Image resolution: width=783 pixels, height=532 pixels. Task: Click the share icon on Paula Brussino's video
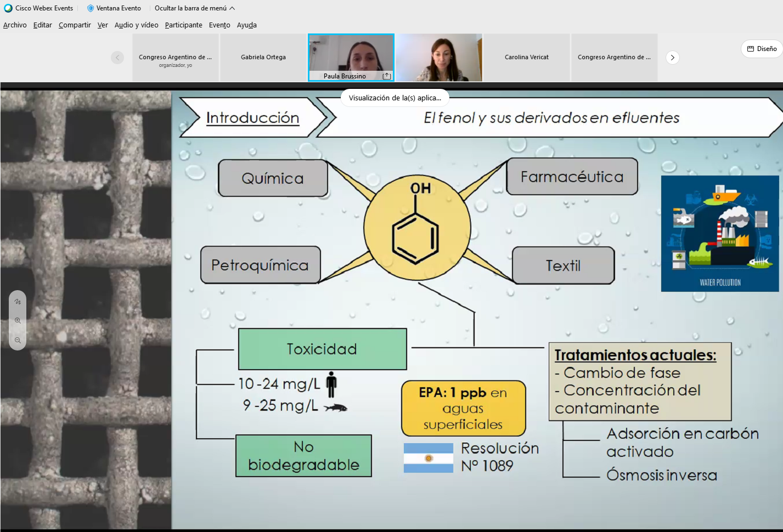pyautogui.click(x=386, y=76)
